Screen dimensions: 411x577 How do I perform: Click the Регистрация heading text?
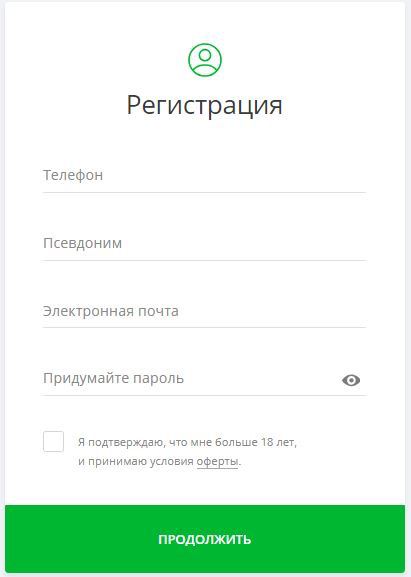click(205, 106)
